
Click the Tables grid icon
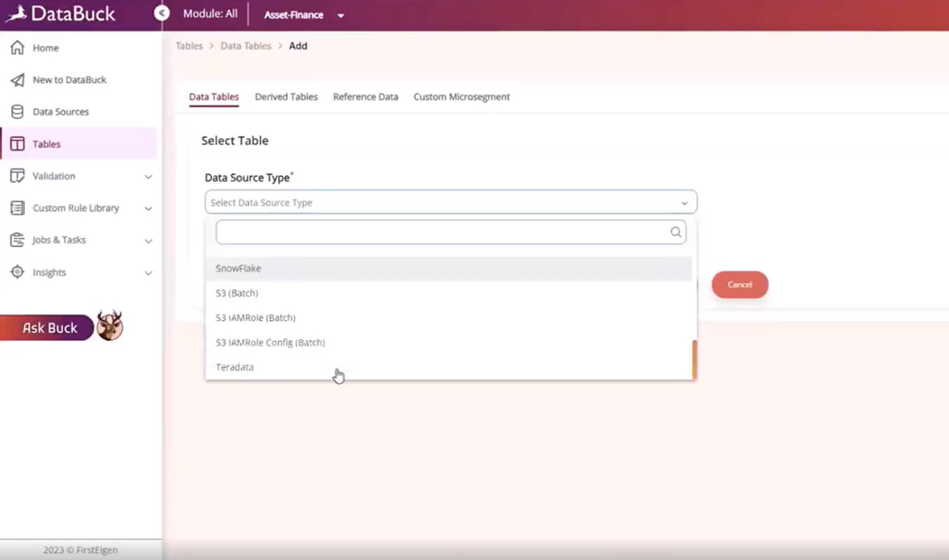click(x=18, y=144)
